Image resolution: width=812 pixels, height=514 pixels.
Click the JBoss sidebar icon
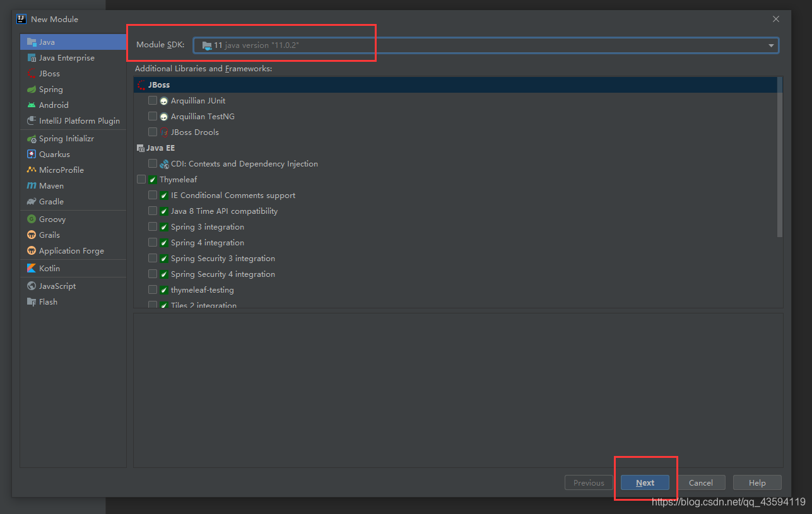click(x=32, y=74)
